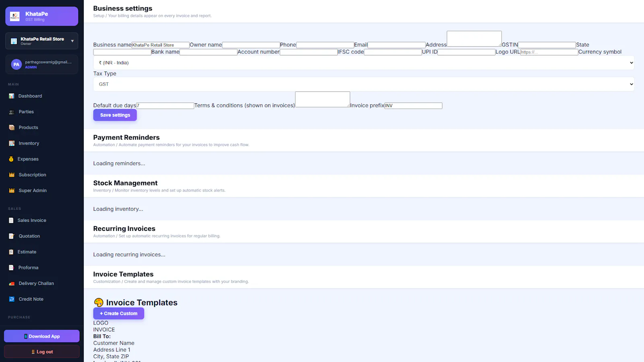Click the PA user avatar
Viewport: 644px width, 362px height.
16,64
